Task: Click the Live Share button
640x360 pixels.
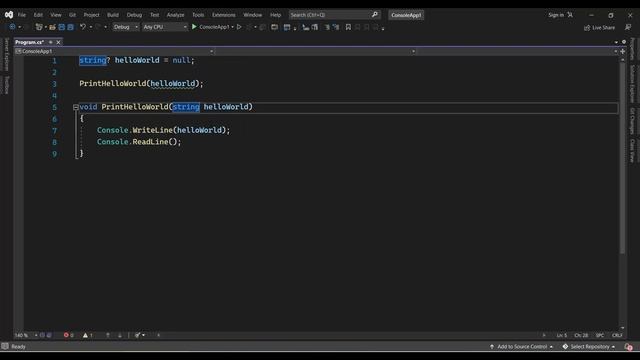Action: (x=599, y=27)
